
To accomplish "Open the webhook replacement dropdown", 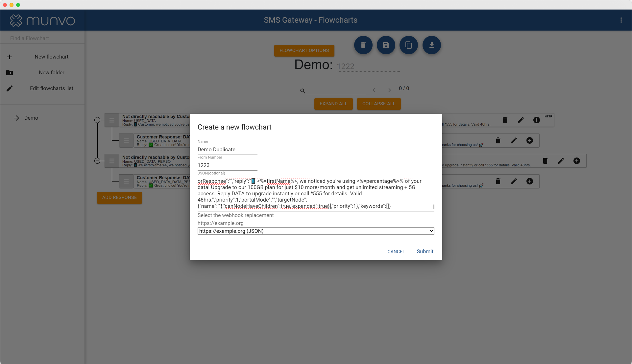I will click(x=316, y=231).
